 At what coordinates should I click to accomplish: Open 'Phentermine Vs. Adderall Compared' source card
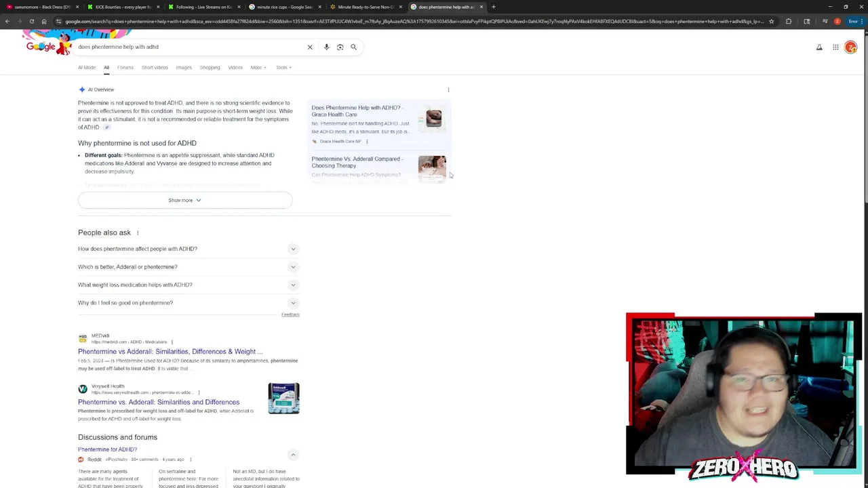tap(357, 162)
